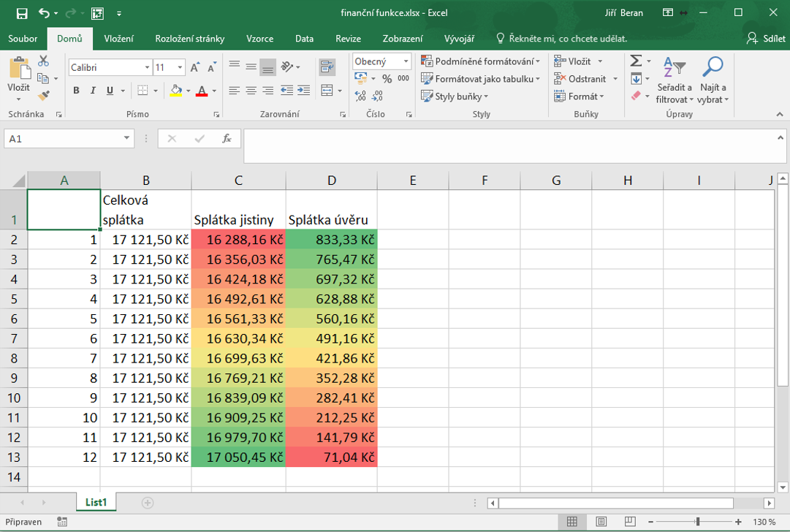Click the select all corner triangle
790x532 pixels.
(x=19, y=180)
